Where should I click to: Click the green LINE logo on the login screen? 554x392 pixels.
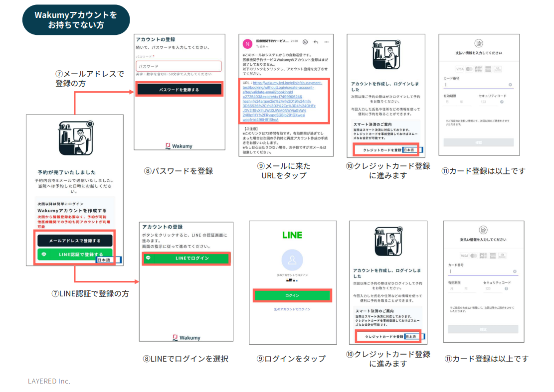click(x=292, y=235)
